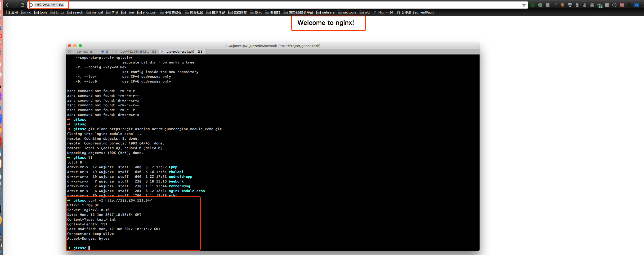Open the '网络社区' bookmarks folder

194,12
